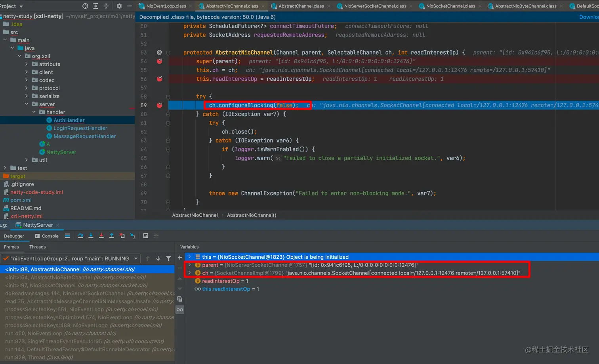Click the Trace Current Stream Chain icon
The image size is (599, 364).
[x=156, y=236]
